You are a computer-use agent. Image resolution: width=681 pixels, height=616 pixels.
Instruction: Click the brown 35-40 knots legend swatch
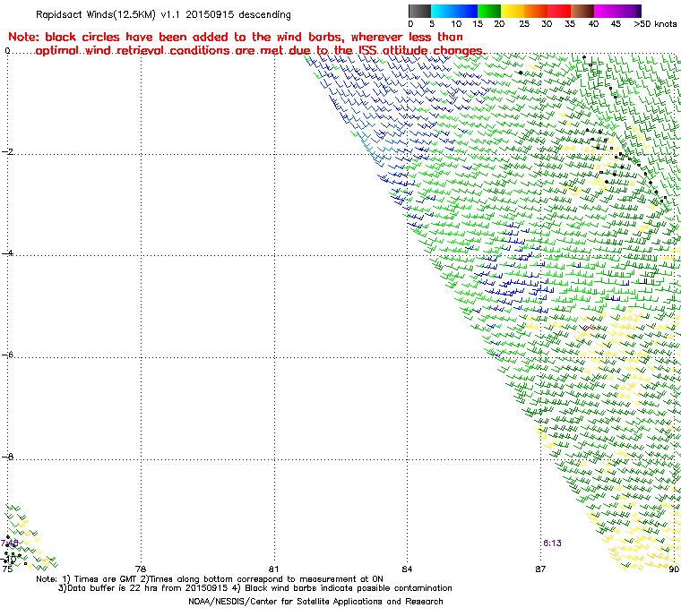(582, 11)
